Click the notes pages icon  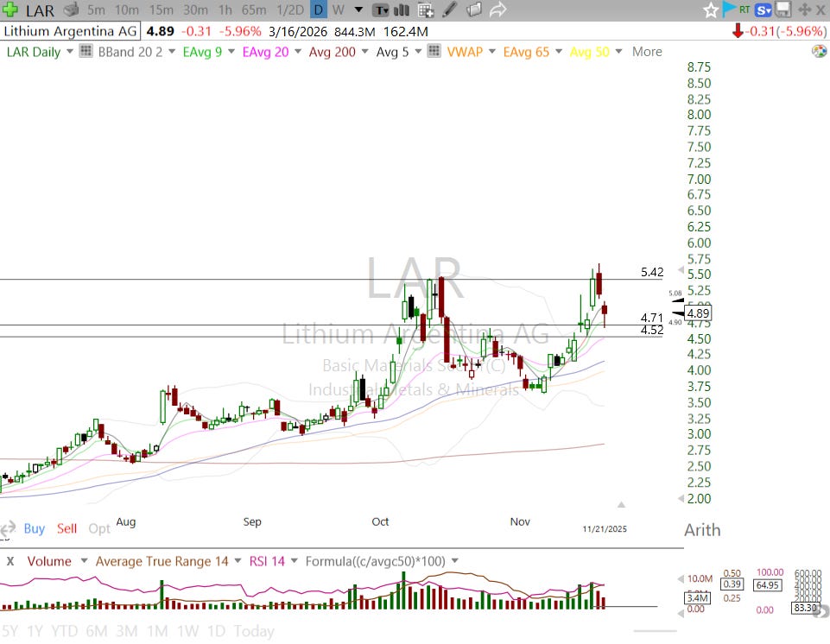pos(474,9)
